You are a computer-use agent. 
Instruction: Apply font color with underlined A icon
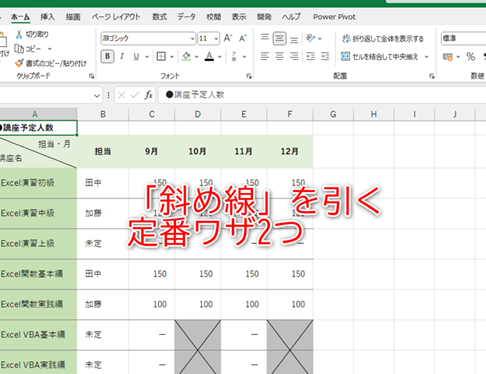point(209,56)
